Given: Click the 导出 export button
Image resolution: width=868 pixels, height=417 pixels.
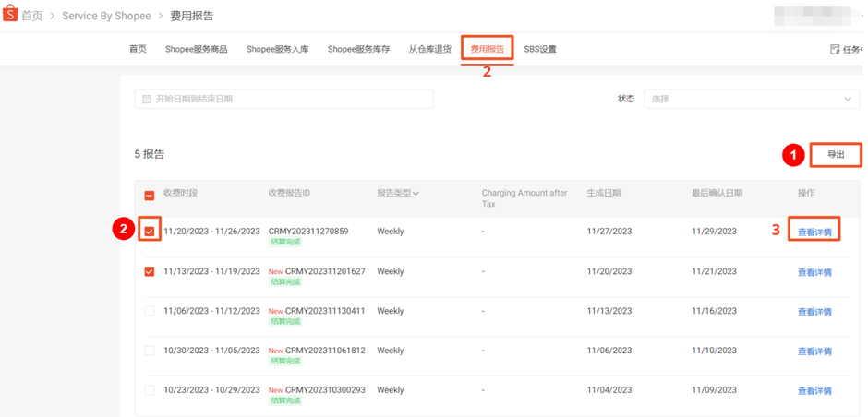Looking at the screenshot, I should point(836,155).
